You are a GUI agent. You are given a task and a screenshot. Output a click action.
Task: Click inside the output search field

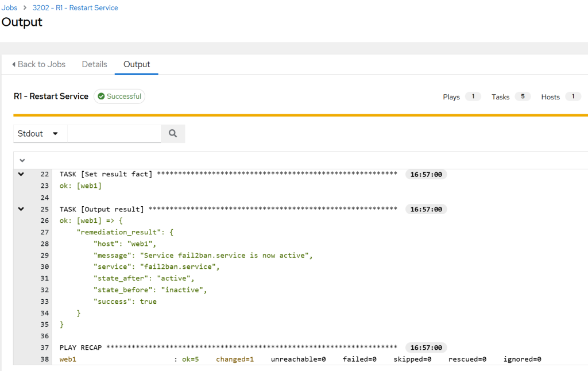(x=114, y=133)
